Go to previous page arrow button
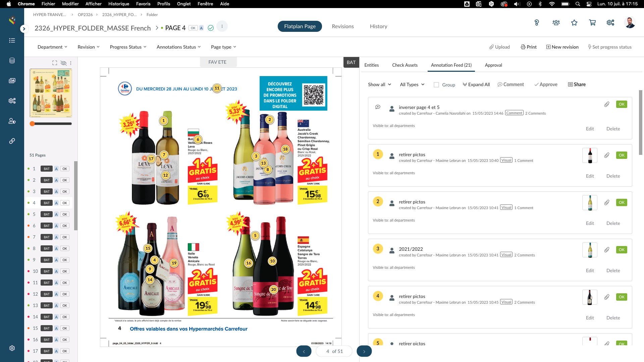Viewport: 644px width, 362px height. (x=304, y=351)
